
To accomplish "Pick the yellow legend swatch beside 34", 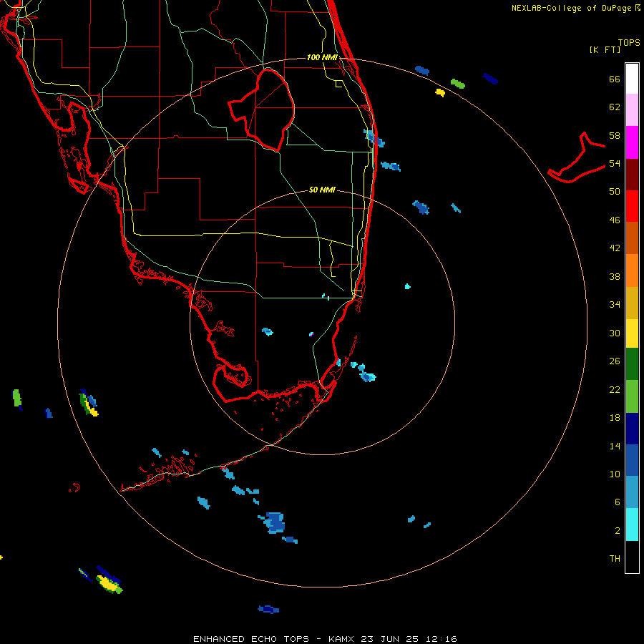I will point(632,333).
